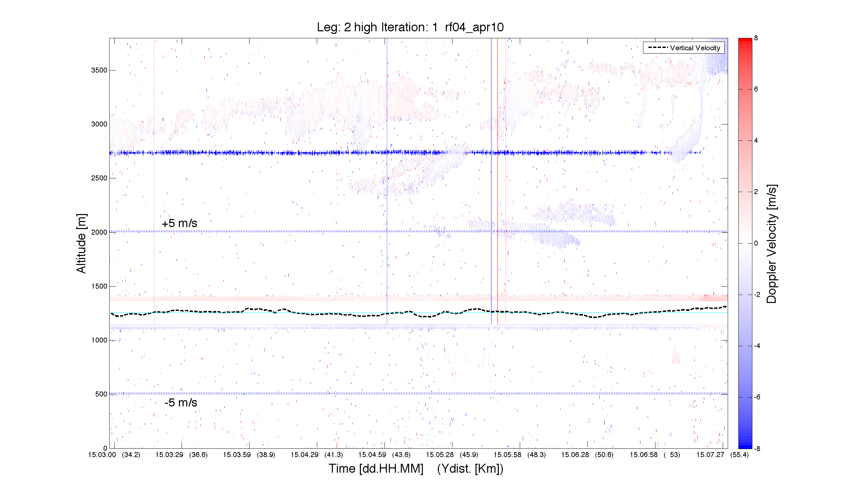Click the time tick label '15.03.59 (38.9)'
Viewport: 844px width, 504px height.
[249, 455]
